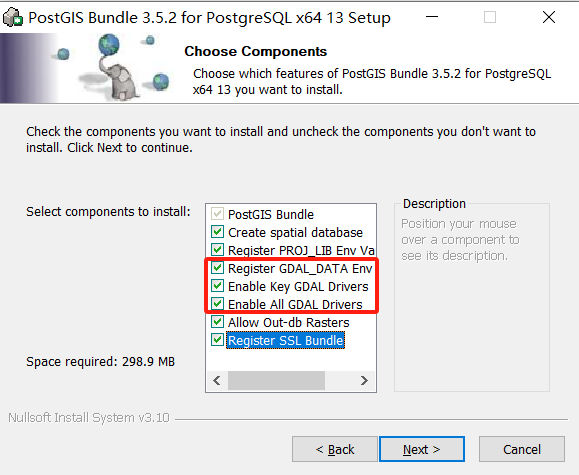Click the grayed PostGIS Bundle checkbox
Image resolution: width=579 pixels, height=475 pixels.
(217, 214)
